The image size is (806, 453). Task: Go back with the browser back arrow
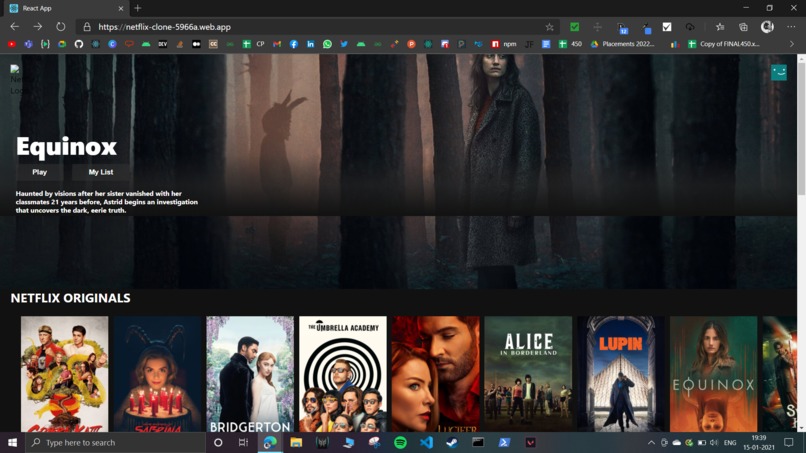coord(14,27)
